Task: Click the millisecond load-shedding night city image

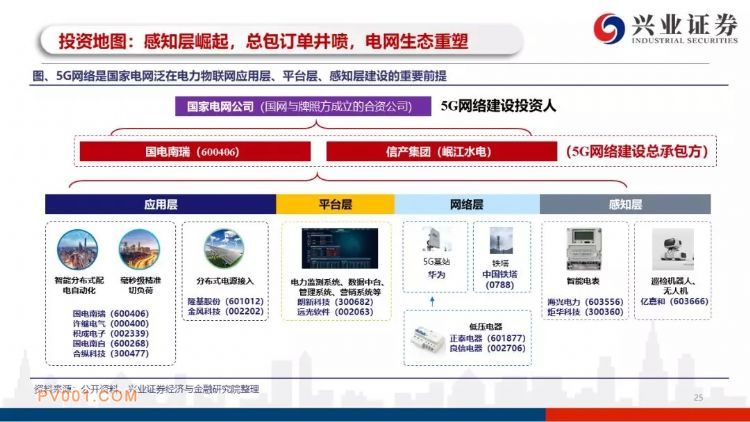Action: pos(139,250)
